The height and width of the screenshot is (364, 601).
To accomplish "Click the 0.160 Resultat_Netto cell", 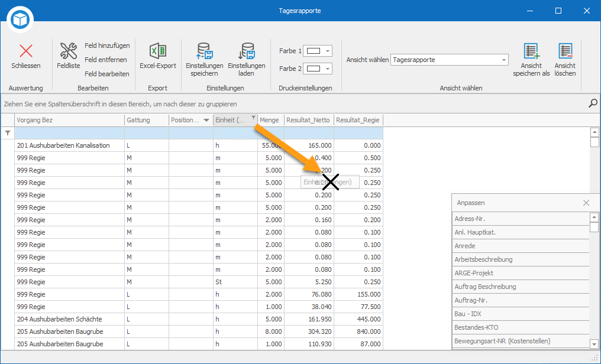I will [309, 220].
